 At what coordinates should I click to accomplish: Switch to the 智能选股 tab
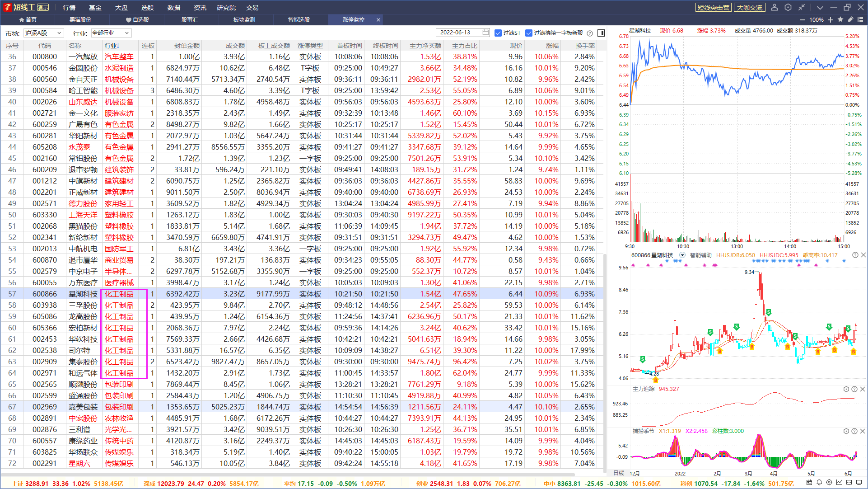[299, 20]
